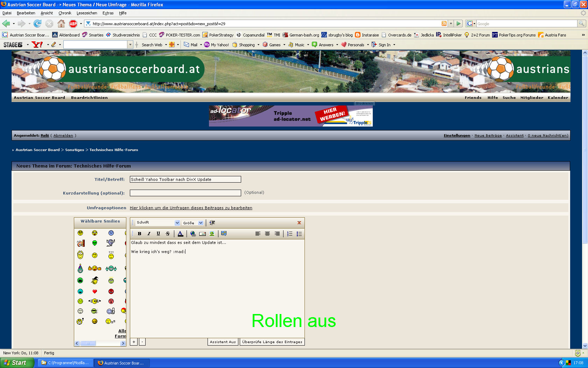Open My Yahoo! toolbar button
Viewport: 588px width, 368px height.
click(217, 45)
